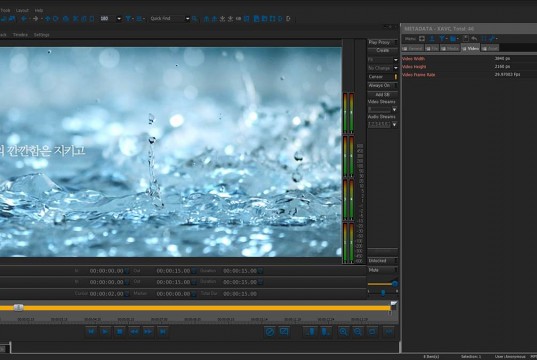Click the rewind button
Image resolution: width=537 pixels, height=360 pixels.
click(x=134, y=332)
